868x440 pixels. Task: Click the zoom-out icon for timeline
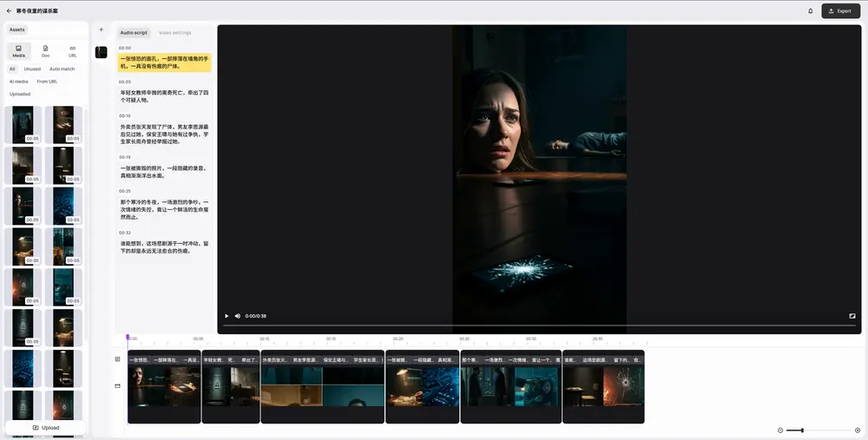point(780,430)
